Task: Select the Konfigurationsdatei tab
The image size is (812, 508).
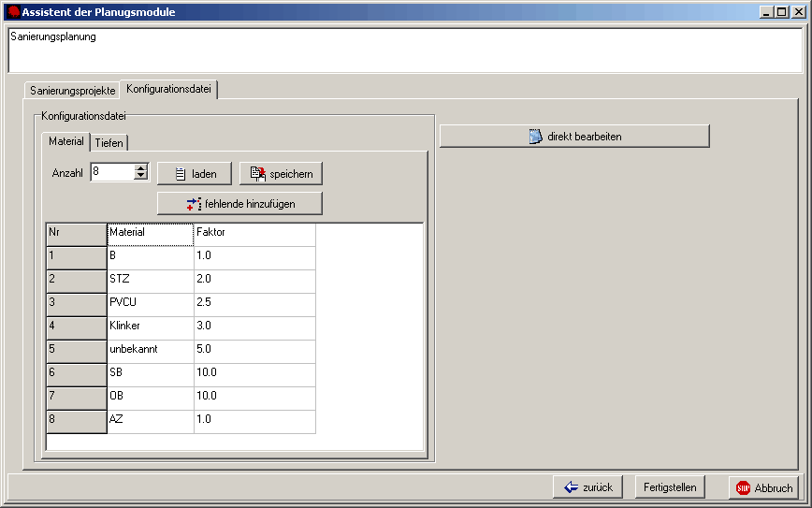Action: [x=169, y=89]
